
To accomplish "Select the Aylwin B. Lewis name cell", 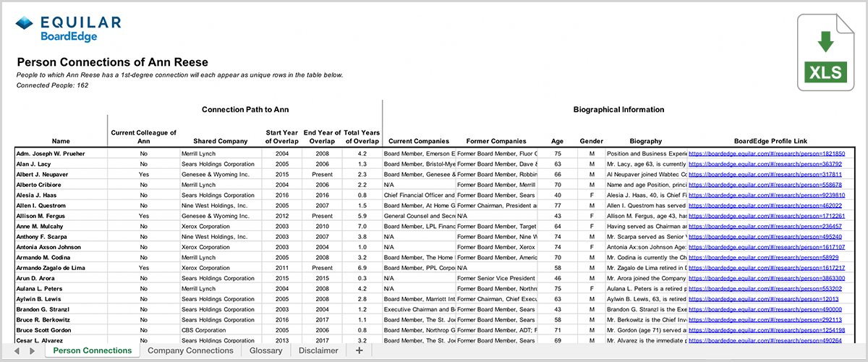I will pos(61,298).
